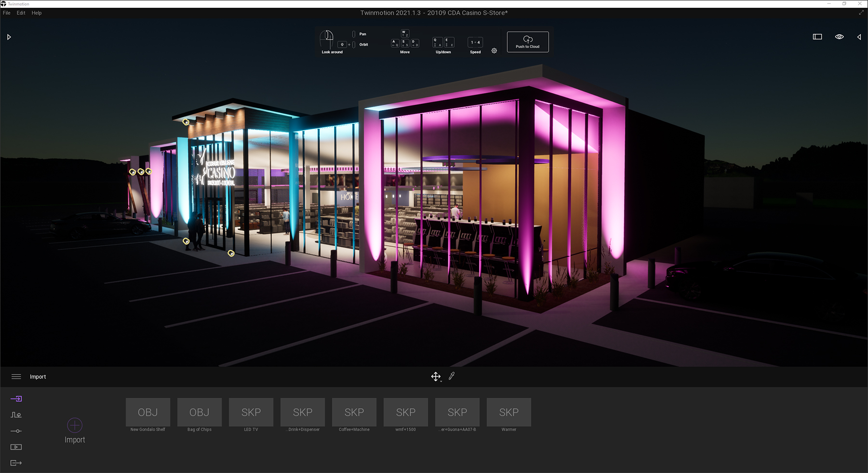The image size is (868, 473).
Task: Open the Export sidebar icon
Action: pyautogui.click(x=16, y=463)
